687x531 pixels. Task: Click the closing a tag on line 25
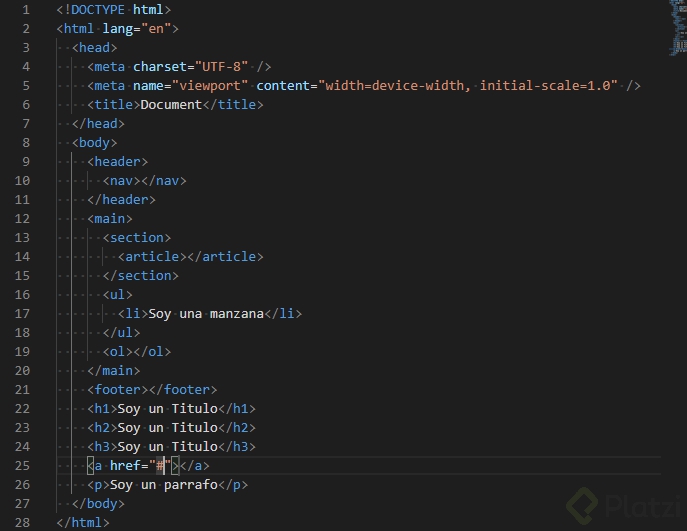tap(195, 466)
